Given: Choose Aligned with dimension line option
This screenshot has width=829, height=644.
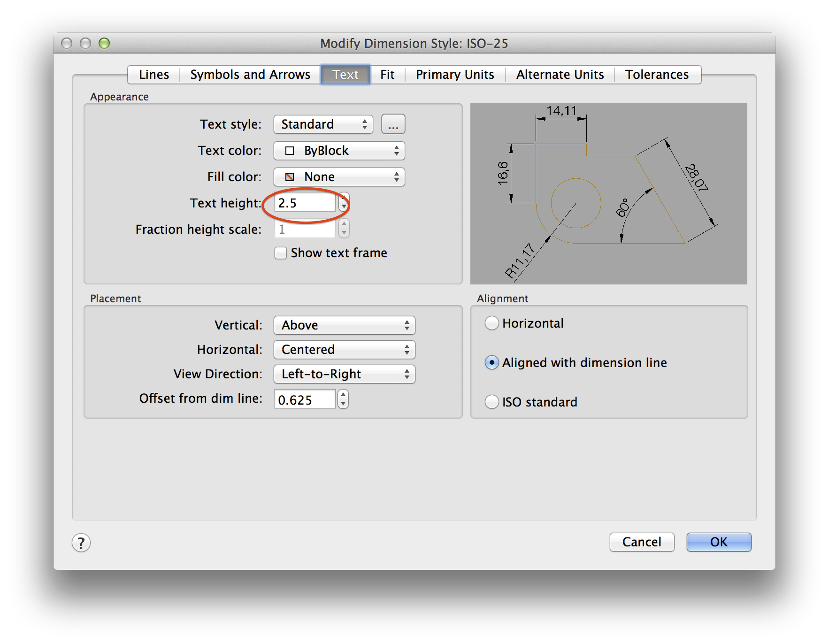Looking at the screenshot, I should [x=491, y=363].
